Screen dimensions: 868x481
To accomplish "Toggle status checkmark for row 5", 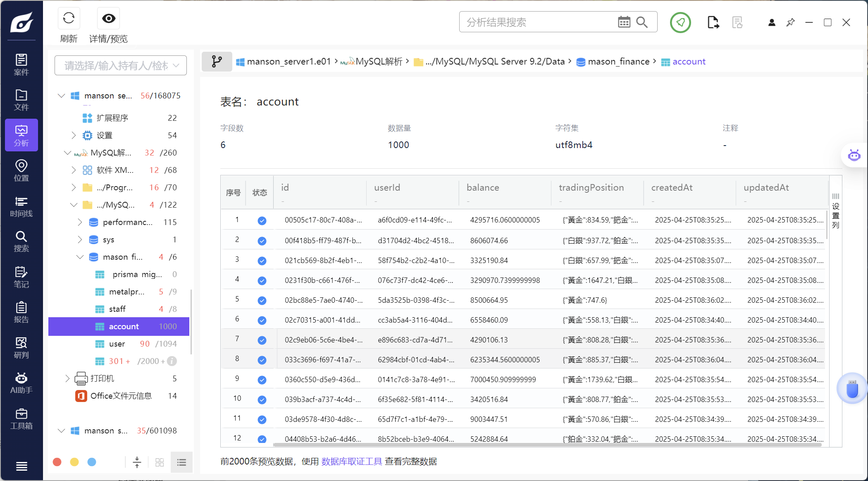I will coord(262,300).
